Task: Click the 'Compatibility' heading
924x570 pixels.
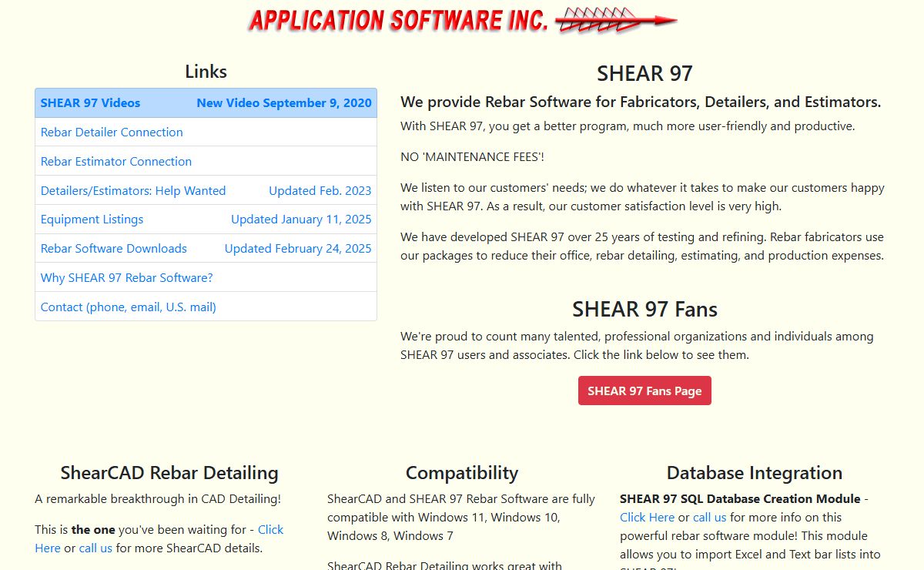Action: click(x=462, y=473)
